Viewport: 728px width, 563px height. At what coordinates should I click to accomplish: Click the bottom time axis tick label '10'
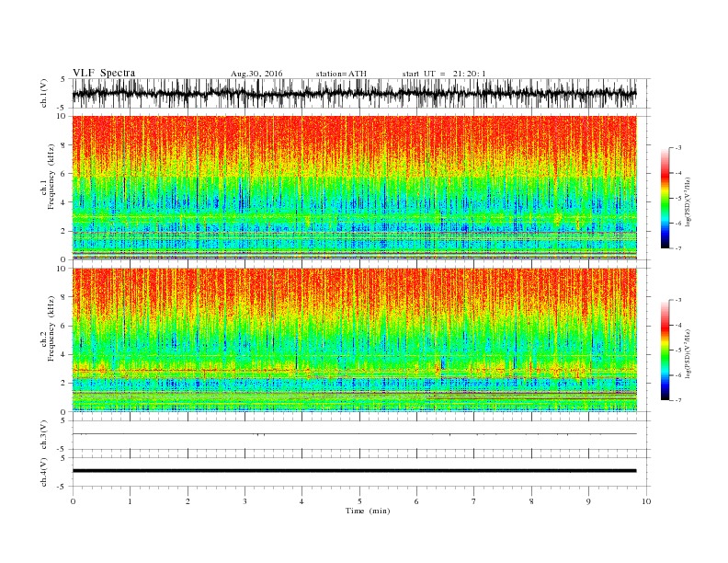click(646, 501)
